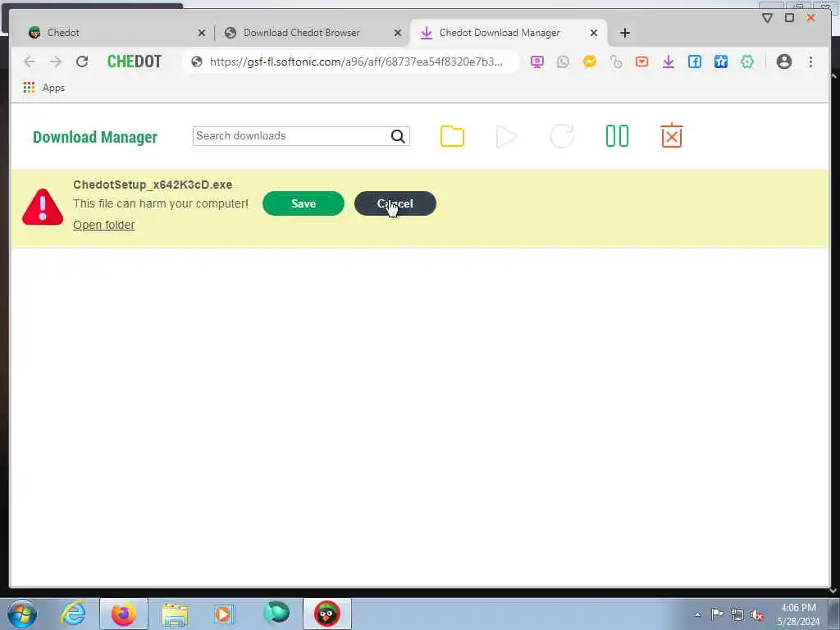The height and width of the screenshot is (630, 840).
Task: Close Chedot Download Manager tab
Action: click(x=594, y=33)
